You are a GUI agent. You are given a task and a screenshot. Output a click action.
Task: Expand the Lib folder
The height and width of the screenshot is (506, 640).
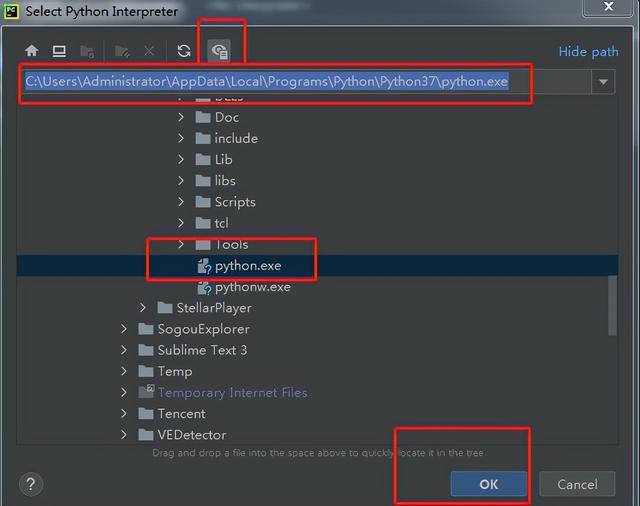click(x=181, y=160)
